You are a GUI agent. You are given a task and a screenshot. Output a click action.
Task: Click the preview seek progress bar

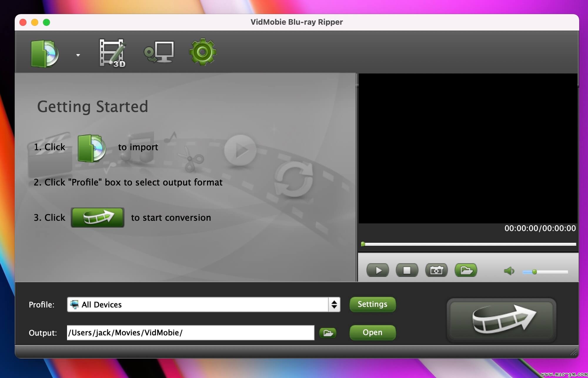468,244
